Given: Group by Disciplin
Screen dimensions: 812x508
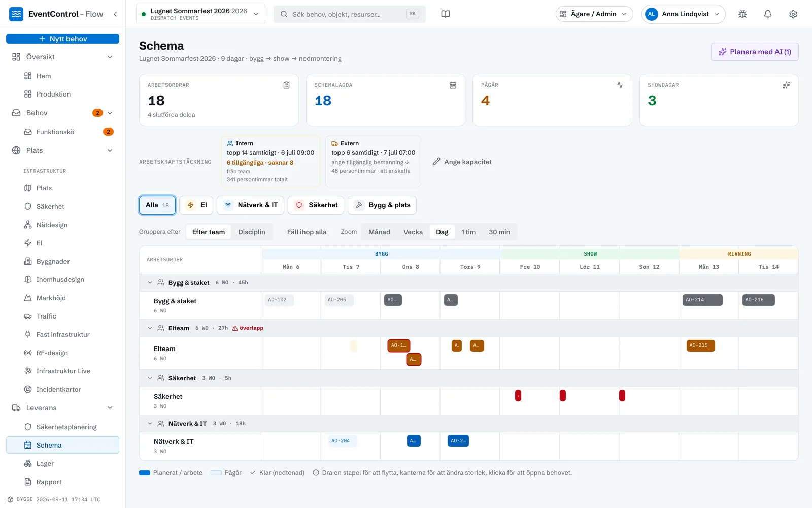Looking at the screenshot, I should pos(252,232).
